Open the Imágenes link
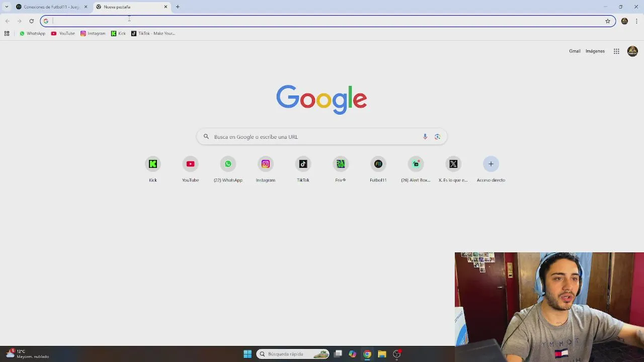 (x=595, y=51)
